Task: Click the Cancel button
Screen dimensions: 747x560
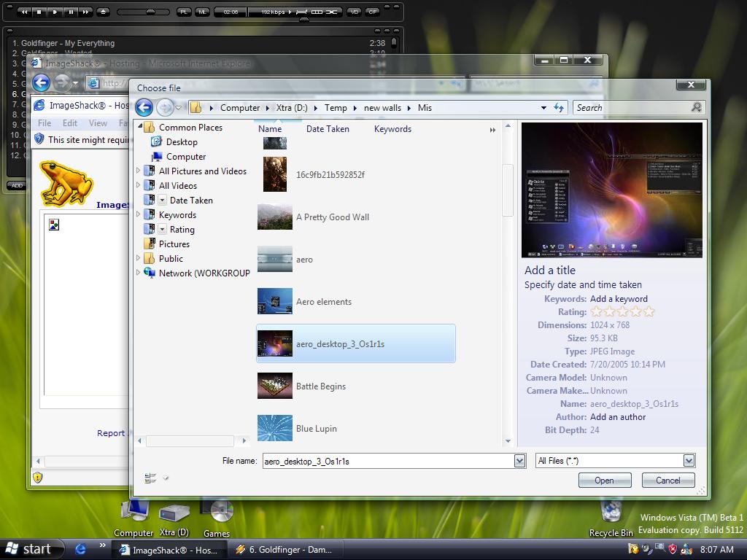Action: [x=667, y=480]
